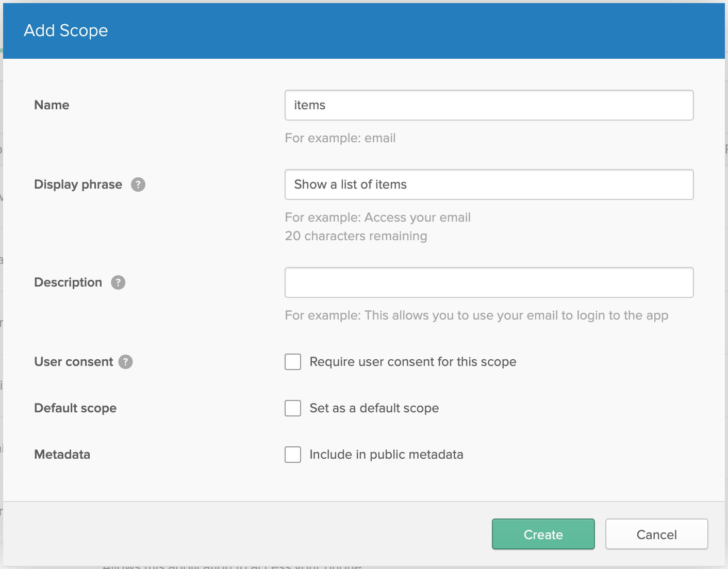Click the Display phrase label text
728x569 pixels.
click(x=78, y=185)
